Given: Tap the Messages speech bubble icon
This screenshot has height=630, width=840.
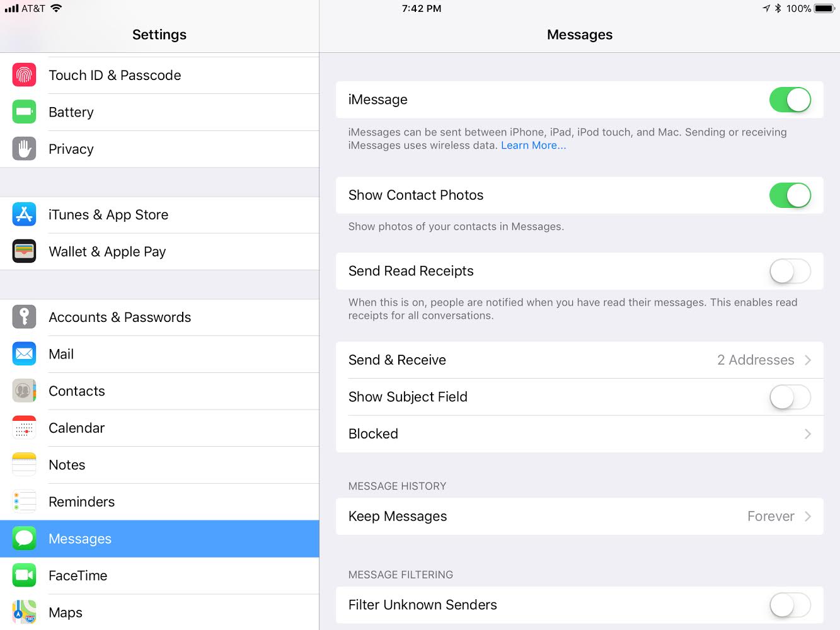Looking at the screenshot, I should point(24,539).
